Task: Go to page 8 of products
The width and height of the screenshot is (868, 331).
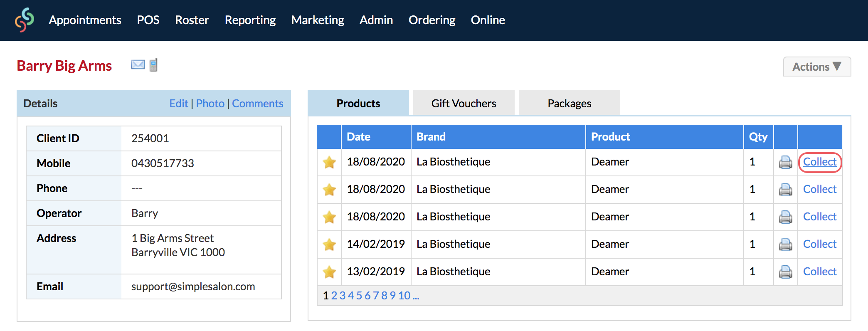Action: (384, 296)
